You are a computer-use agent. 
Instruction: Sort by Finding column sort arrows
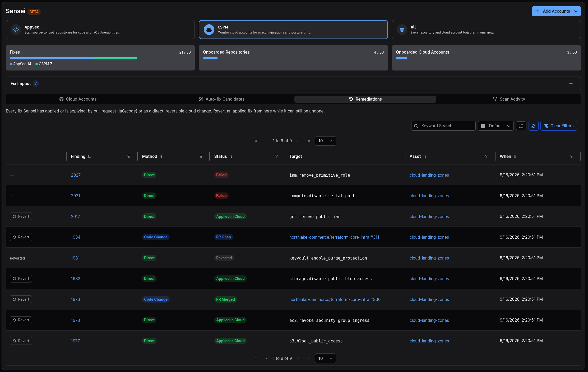pyautogui.click(x=89, y=157)
